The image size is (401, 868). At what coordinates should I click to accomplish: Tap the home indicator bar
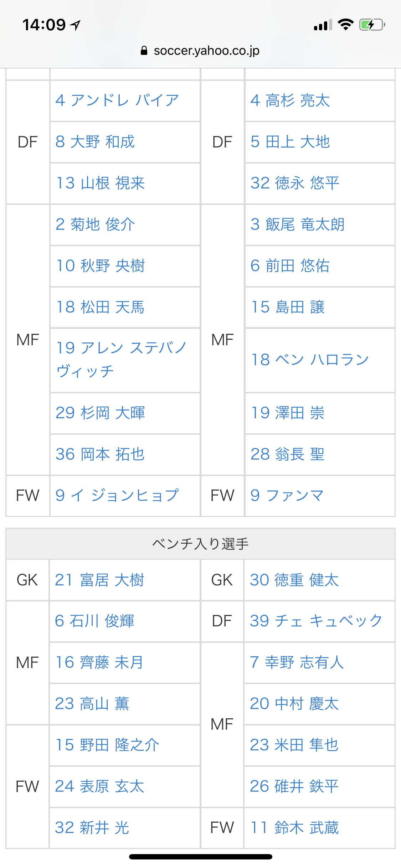point(201,857)
